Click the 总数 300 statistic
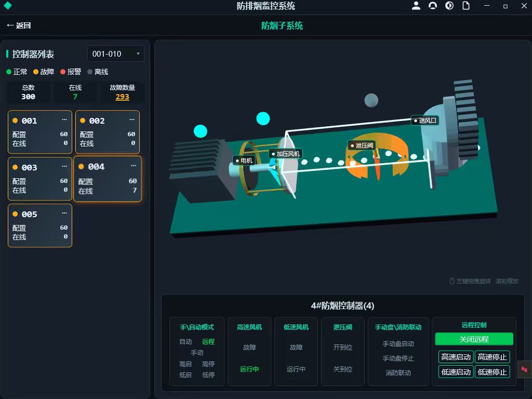 (28, 92)
